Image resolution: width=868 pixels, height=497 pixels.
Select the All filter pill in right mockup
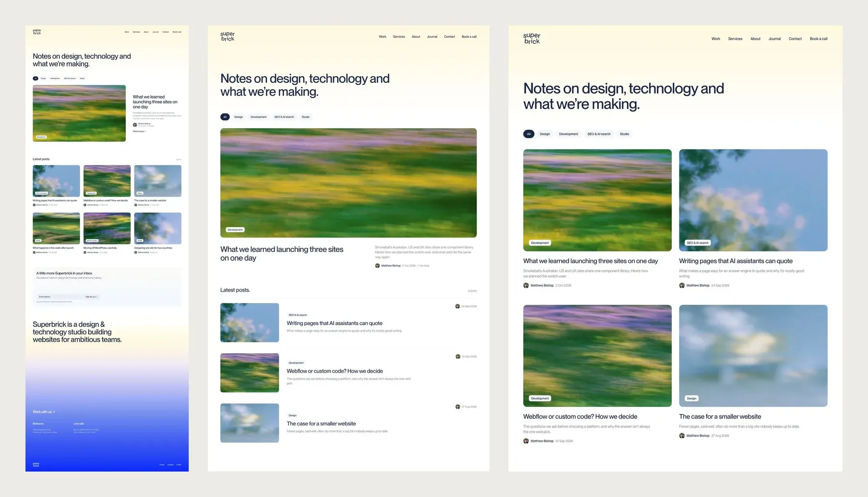[x=529, y=134]
